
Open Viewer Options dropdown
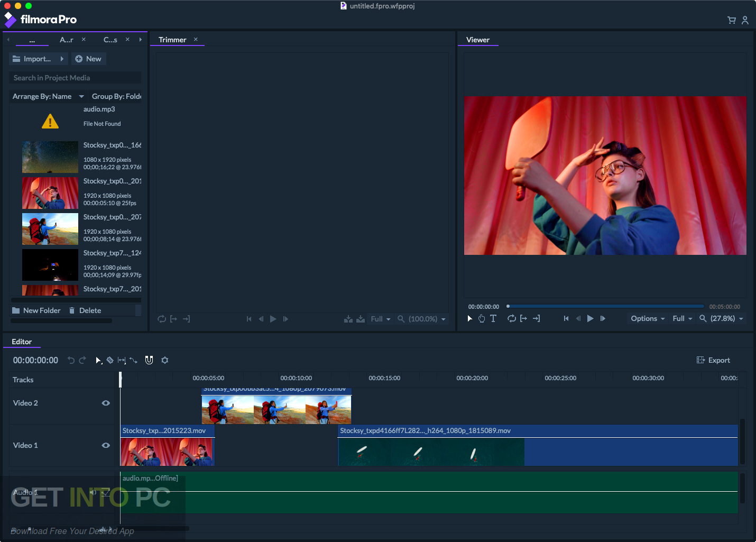[648, 318]
